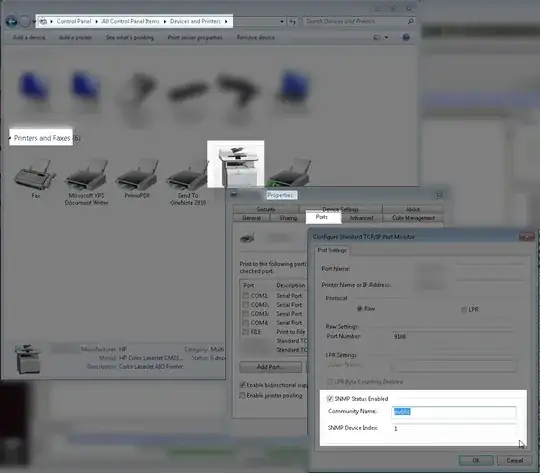The image size is (540, 473).
Task: Collapse the Printers and Faxes group
Action: click(10, 138)
